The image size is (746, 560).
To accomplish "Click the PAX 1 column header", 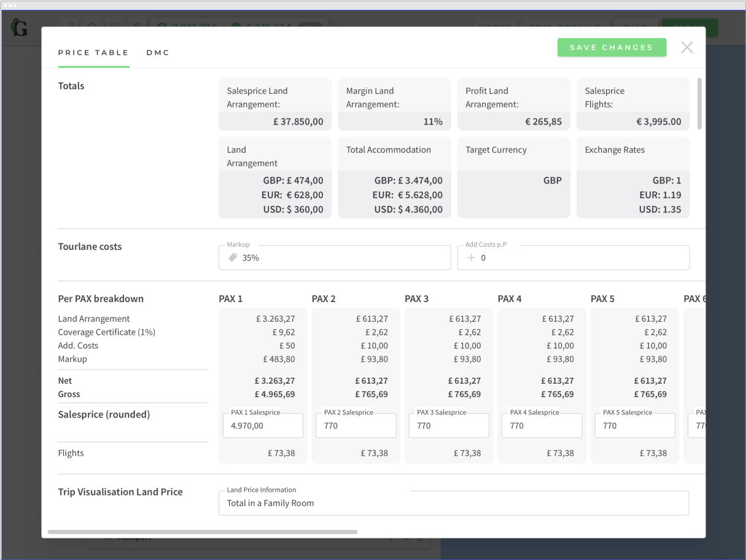I will (x=231, y=299).
